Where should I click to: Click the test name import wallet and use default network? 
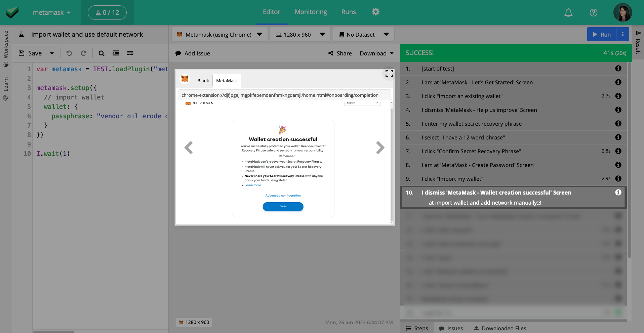pos(87,34)
